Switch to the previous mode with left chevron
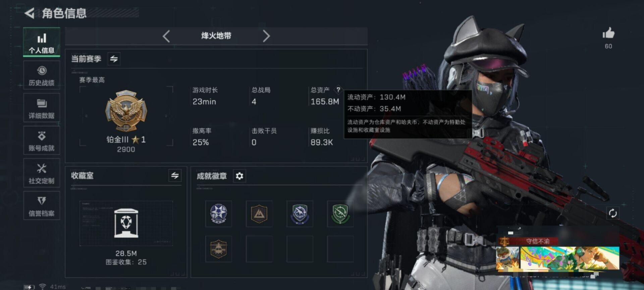This screenshot has width=644, height=290. 166,36
